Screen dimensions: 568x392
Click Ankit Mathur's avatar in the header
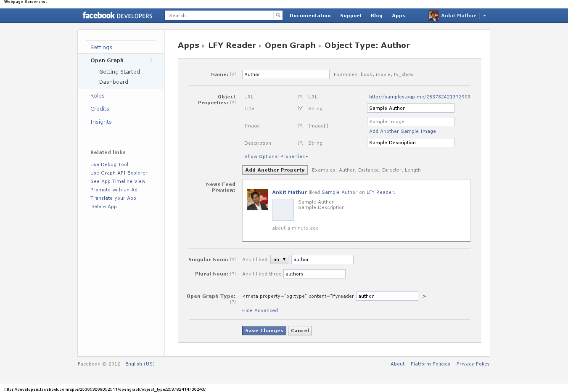(433, 16)
